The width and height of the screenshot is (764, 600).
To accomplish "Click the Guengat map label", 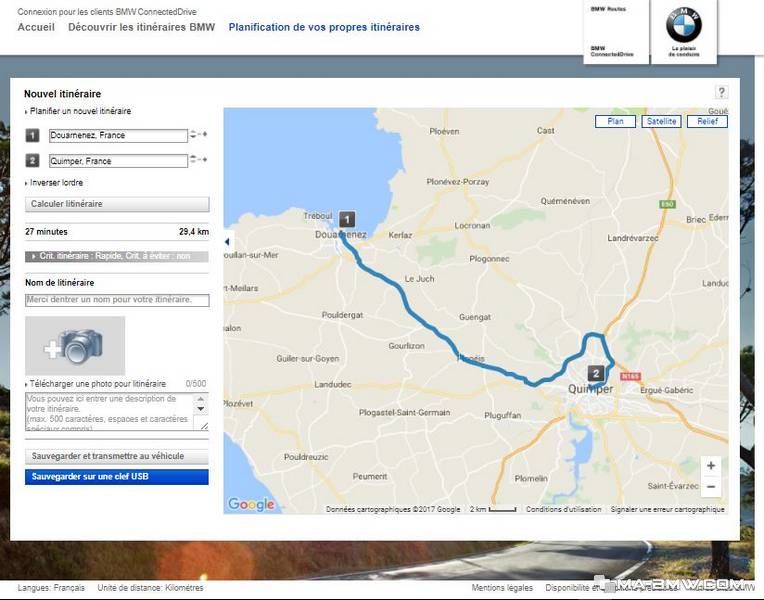I will coord(475,317).
